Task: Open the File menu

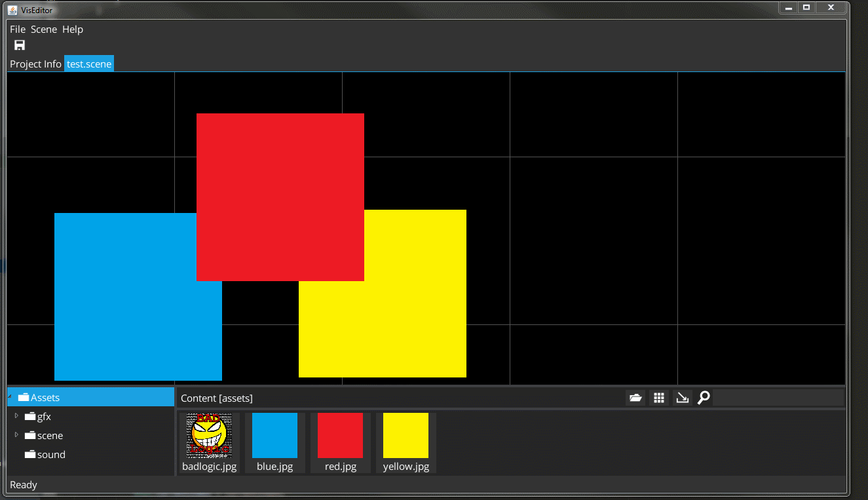Action: coord(18,29)
